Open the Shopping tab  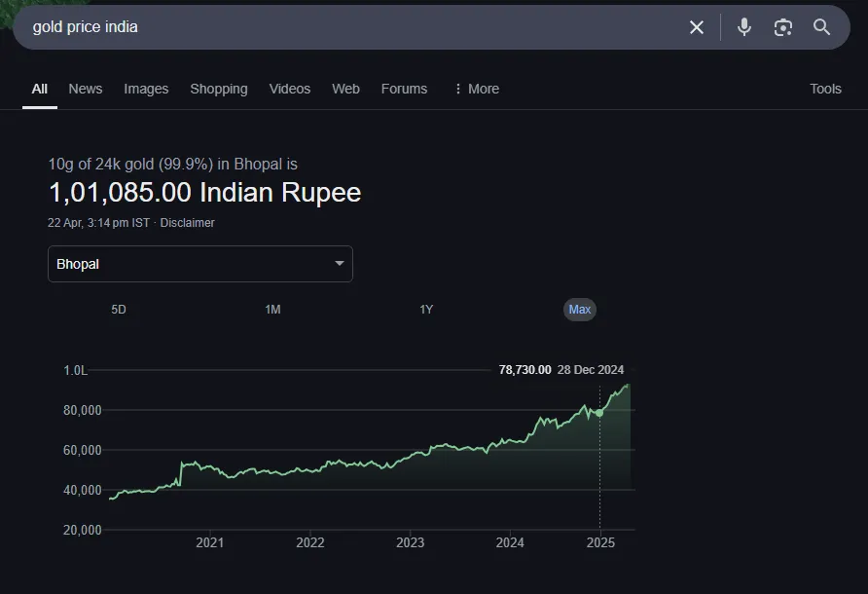[x=219, y=89]
